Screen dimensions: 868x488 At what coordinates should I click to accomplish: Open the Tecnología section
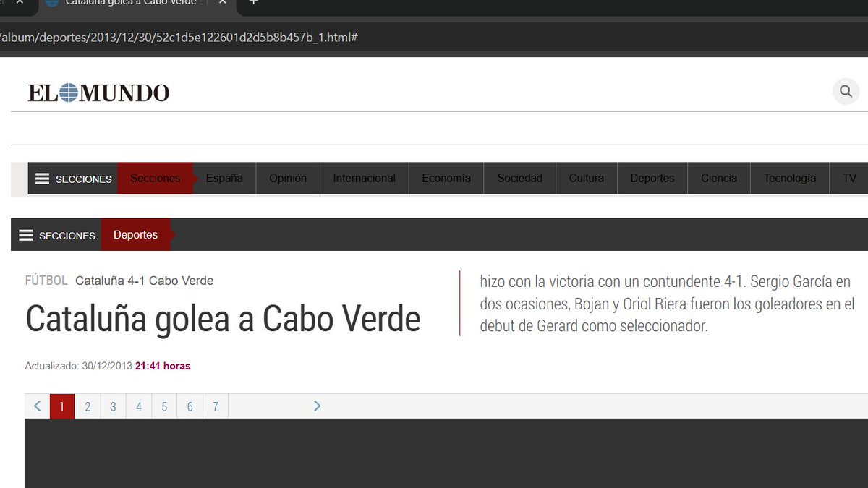[x=790, y=179]
